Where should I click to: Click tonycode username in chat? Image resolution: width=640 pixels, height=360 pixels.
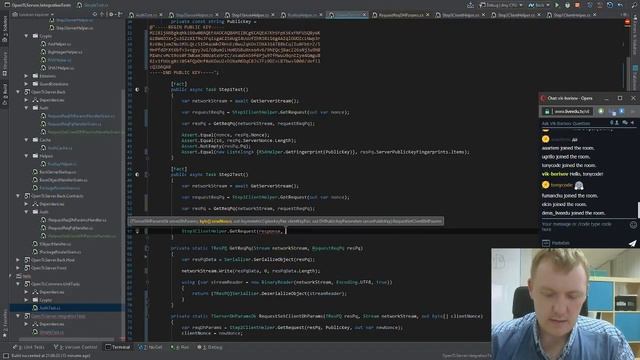tap(562, 185)
